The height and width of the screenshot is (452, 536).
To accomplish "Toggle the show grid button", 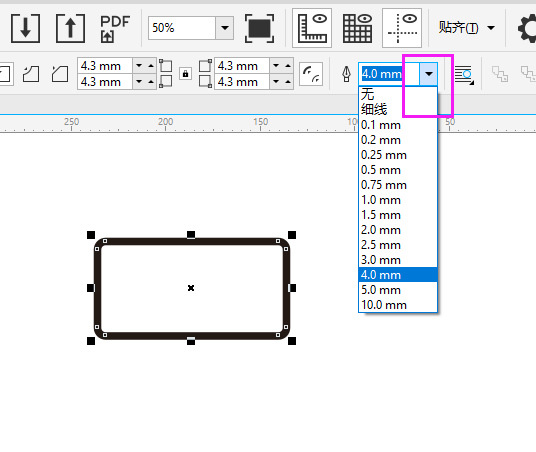I will click(x=357, y=28).
